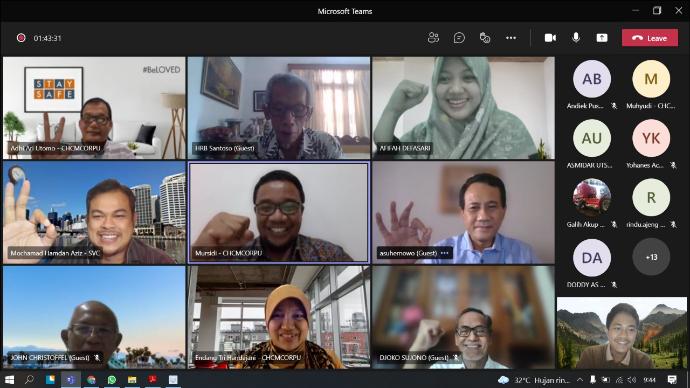Open the meeting chat icon

(x=459, y=38)
